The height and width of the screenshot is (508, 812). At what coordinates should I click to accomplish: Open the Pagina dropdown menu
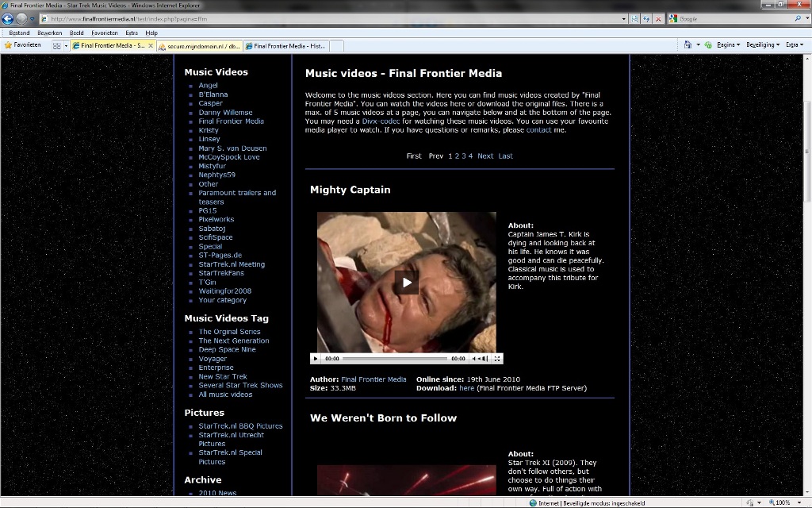(728, 44)
